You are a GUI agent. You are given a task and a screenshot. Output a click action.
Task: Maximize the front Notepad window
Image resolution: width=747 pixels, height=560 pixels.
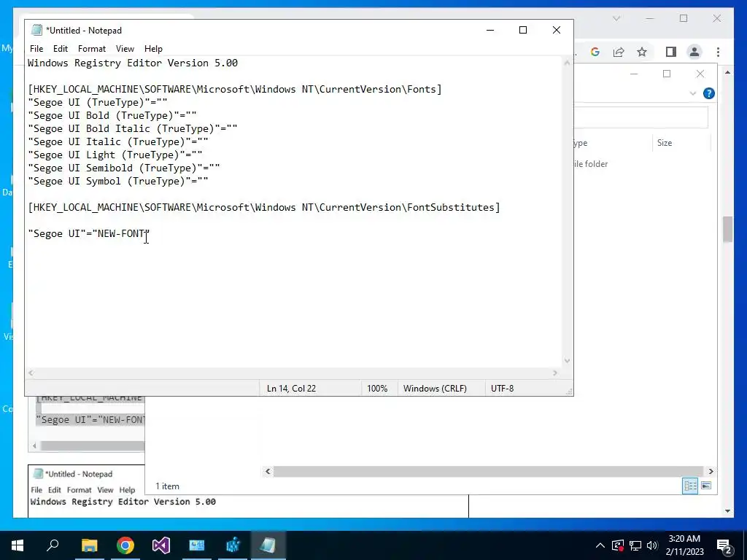tap(522, 30)
